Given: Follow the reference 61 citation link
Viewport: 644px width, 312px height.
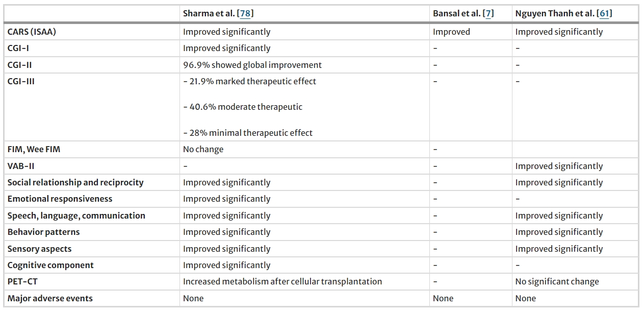Looking at the screenshot, I should point(604,14).
